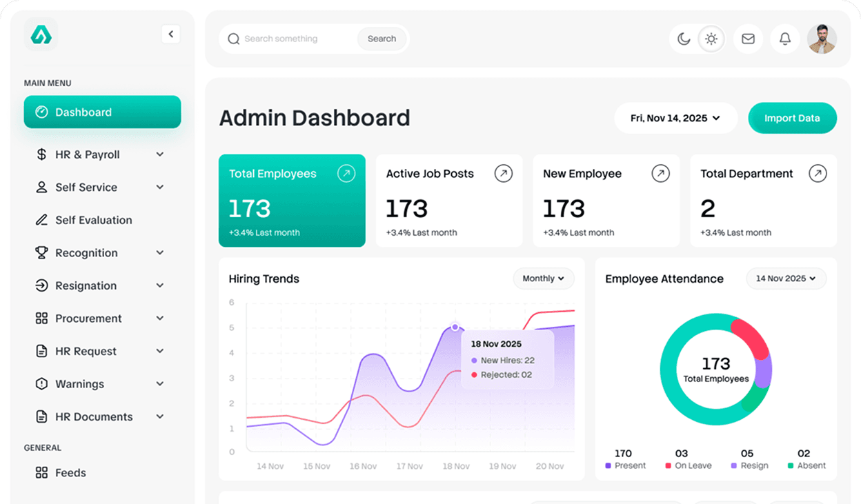Collapse the sidebar with the chevron toggle
Image resolution: width=861 pixels, height=504 pixels.
(170, 34)
